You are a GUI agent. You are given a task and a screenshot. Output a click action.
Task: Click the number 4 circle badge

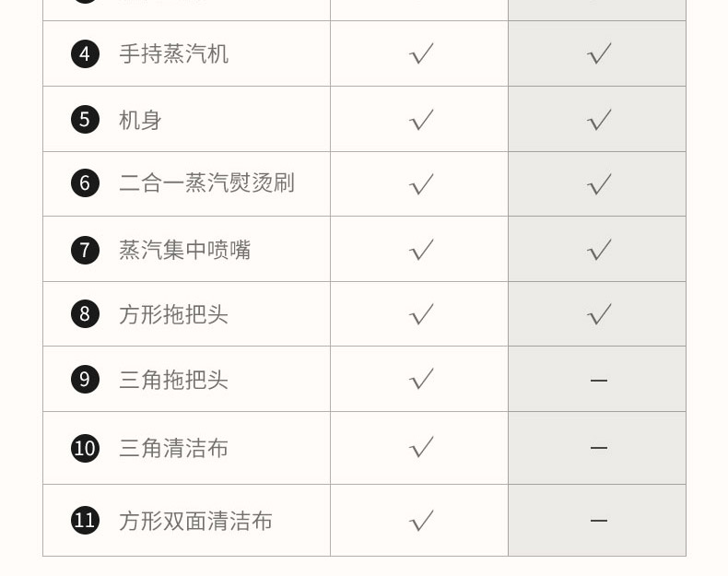(x=85, y=54)
